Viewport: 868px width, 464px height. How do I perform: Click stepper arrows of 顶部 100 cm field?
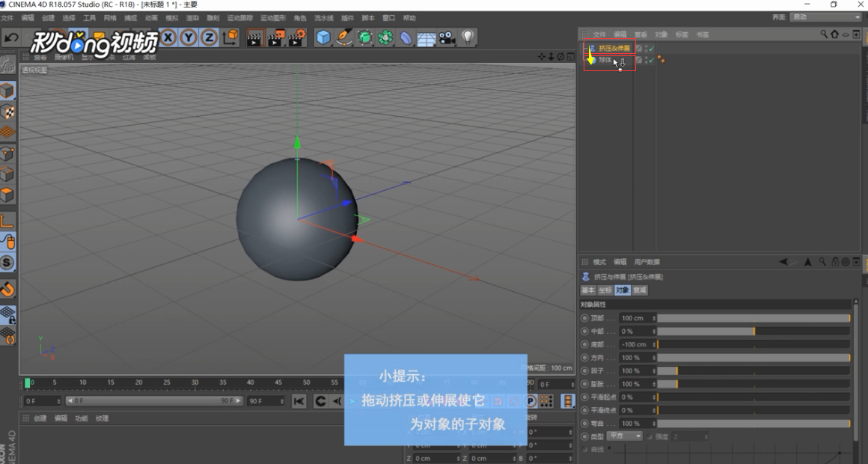pyautogui.click(x=654, y=318)
